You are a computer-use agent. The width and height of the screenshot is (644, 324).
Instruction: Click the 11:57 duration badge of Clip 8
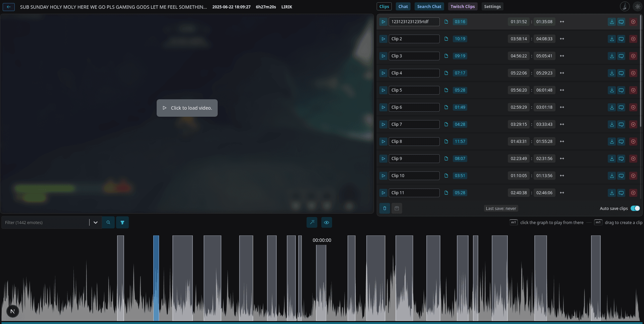[460, 142]
